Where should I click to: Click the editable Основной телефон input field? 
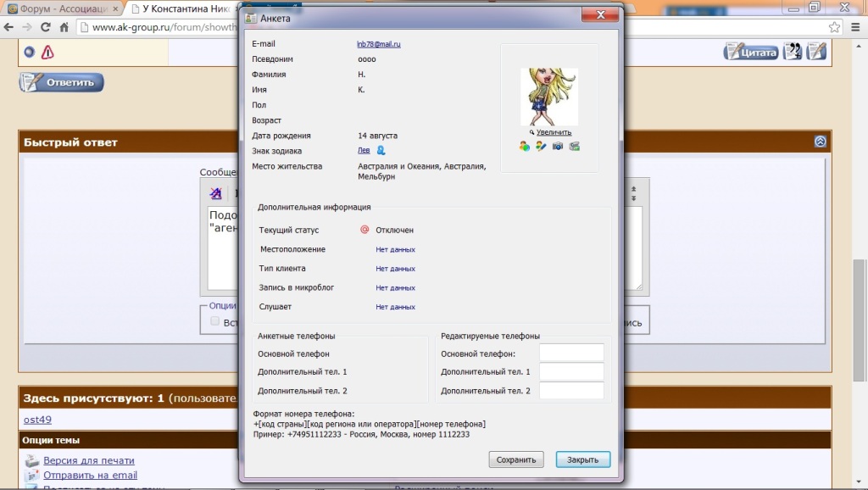tap(571, 354)
